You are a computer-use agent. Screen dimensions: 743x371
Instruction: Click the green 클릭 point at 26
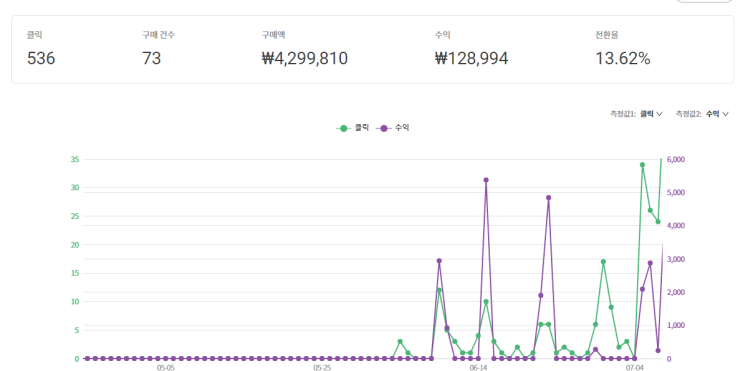tap(650, 210)
